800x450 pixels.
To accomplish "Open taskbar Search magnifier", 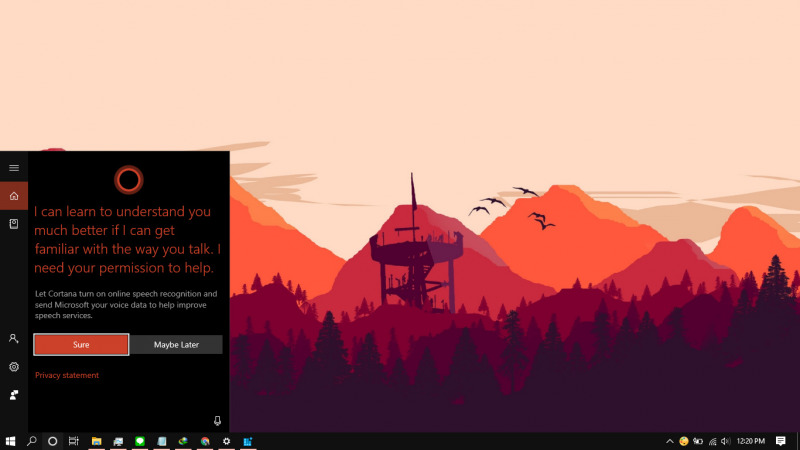I will tap(32, 441).
